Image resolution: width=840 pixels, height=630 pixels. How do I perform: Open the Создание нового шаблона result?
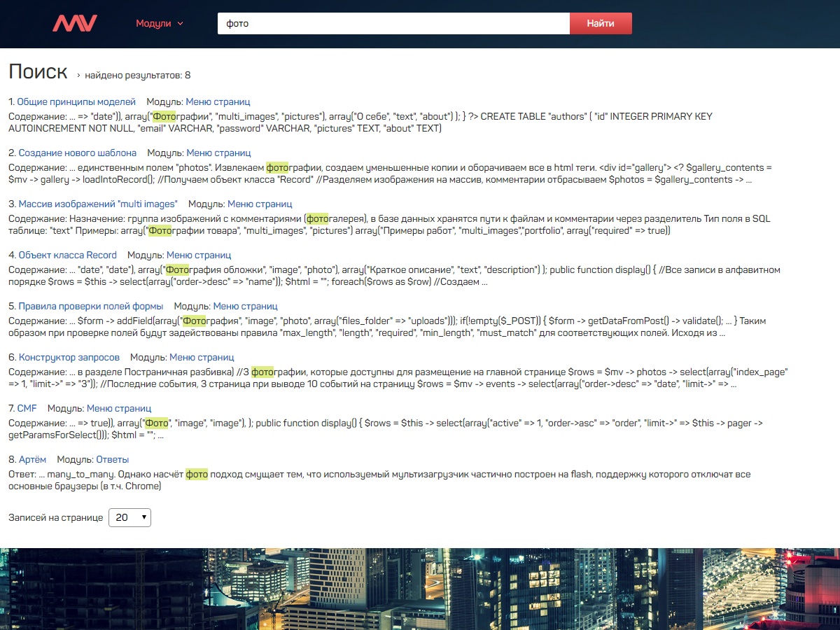77,153
